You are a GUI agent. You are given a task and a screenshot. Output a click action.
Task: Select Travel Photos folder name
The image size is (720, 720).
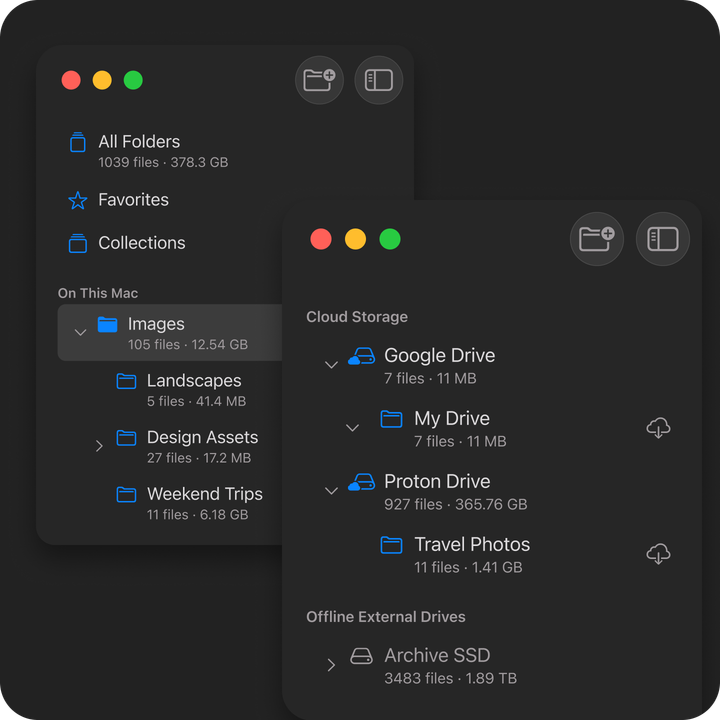click(472, 545)
